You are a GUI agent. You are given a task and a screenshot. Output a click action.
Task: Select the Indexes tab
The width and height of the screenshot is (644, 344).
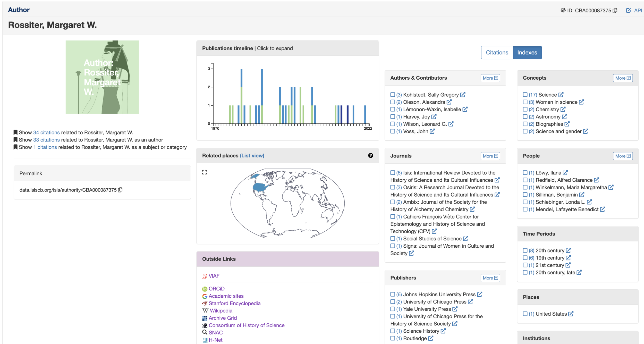[x=527, y=53]
